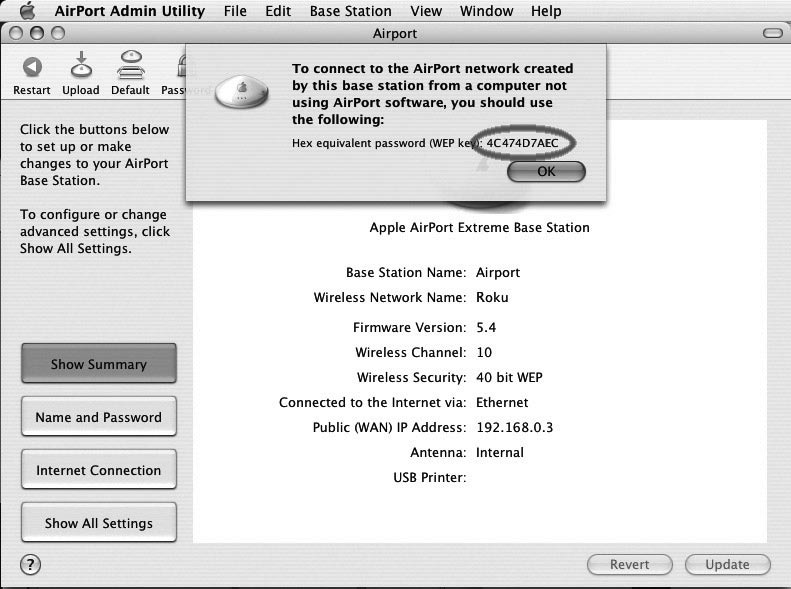Open the Apple menu
This screenshot has height=589, width=791.
point(27,11)
